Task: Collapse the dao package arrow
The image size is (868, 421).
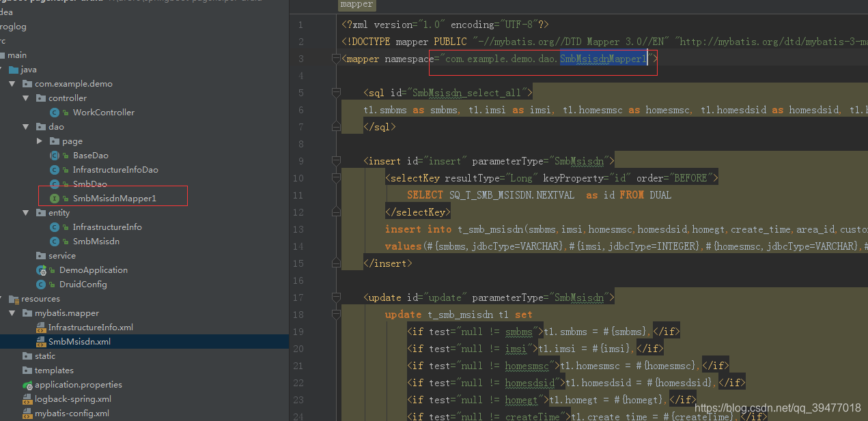Action: tap(26, 127)
